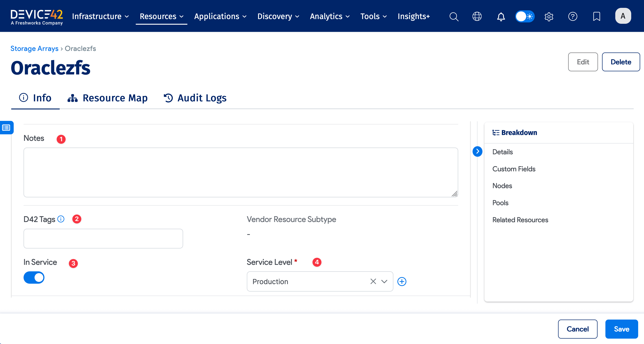The image size is (644, 344).
Task: Switch to the Audit Logs tab
Action: [195, 98]
